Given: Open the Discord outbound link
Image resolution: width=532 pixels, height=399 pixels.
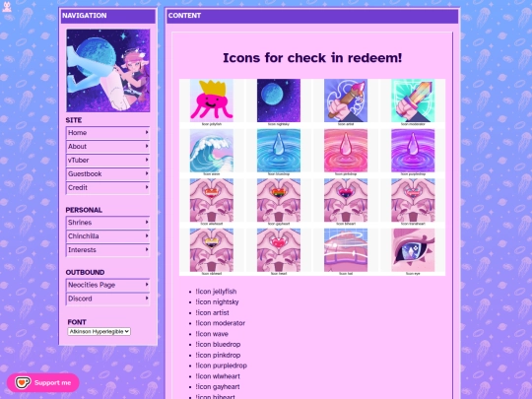Looking at the screenshot, I should coord(108,299).
